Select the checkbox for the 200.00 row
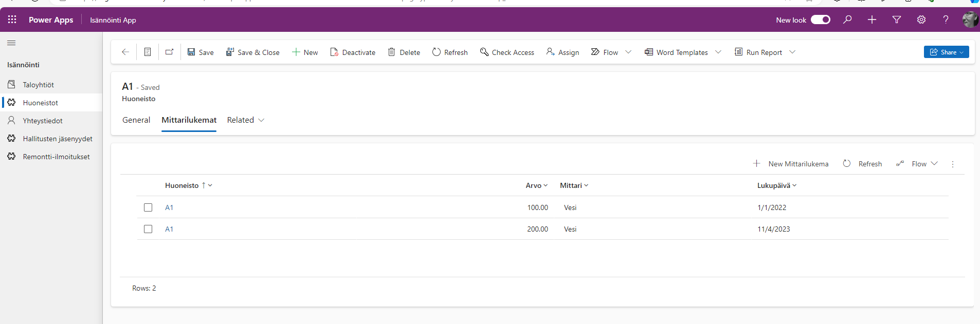Viewport: 980px width, 324px height. [x=148, y=229]
